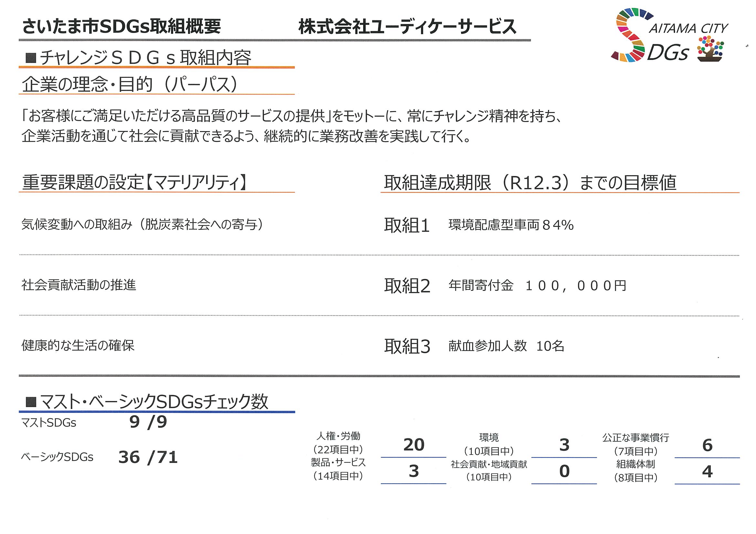The image size is (756, 534).
Task: Click the black square before チャレンジSDGs取組内容
Action: pos(31,58)
